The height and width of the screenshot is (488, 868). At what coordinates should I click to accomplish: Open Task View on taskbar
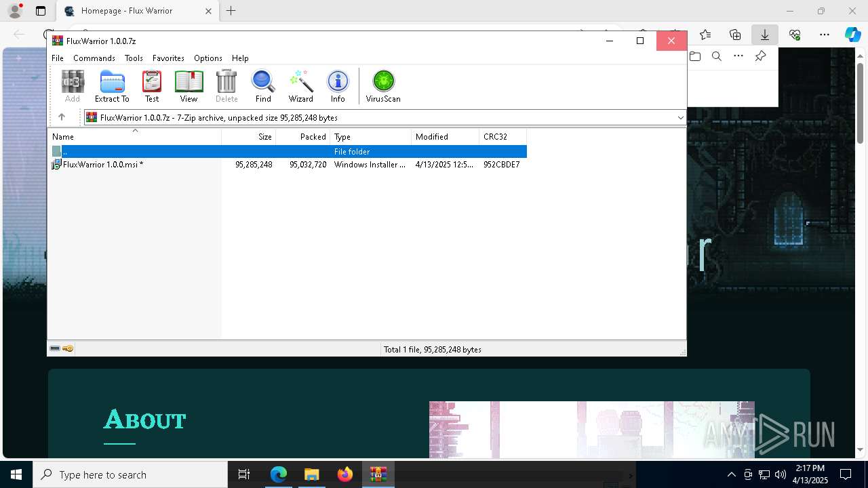coord(244,474)
